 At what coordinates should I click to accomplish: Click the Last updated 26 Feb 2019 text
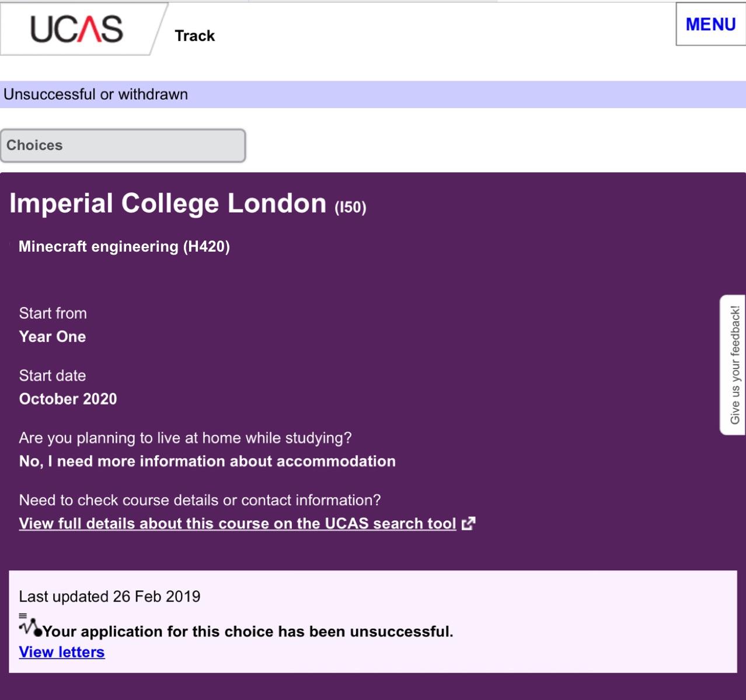110,597
